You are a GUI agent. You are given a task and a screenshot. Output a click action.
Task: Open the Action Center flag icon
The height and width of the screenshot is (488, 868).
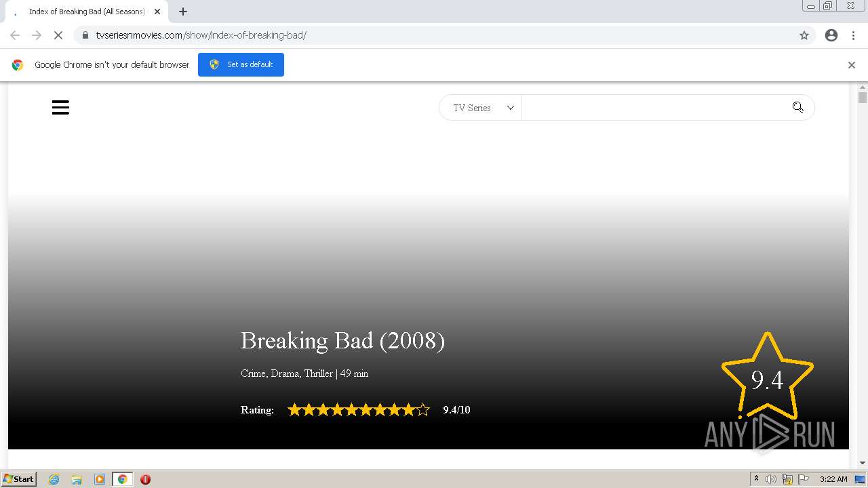coord(803,479)
